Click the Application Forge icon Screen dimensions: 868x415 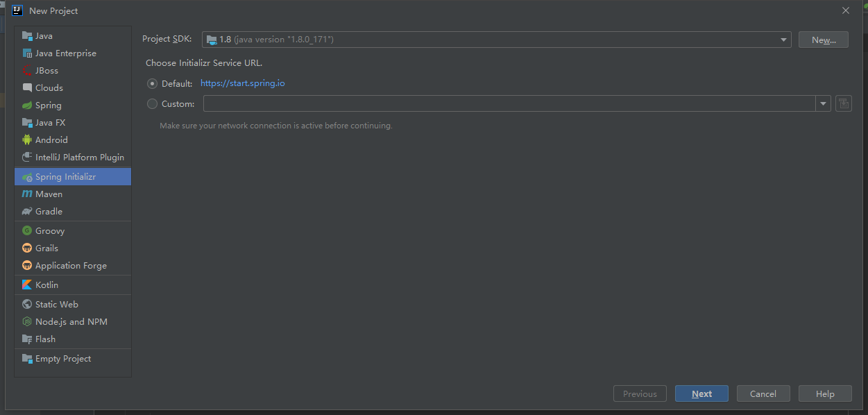coord(27,266)
